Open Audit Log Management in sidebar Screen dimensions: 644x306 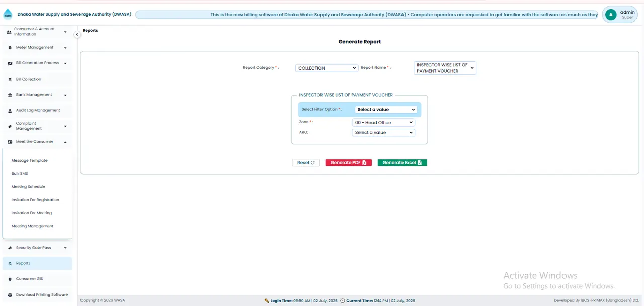click(37, 110)
